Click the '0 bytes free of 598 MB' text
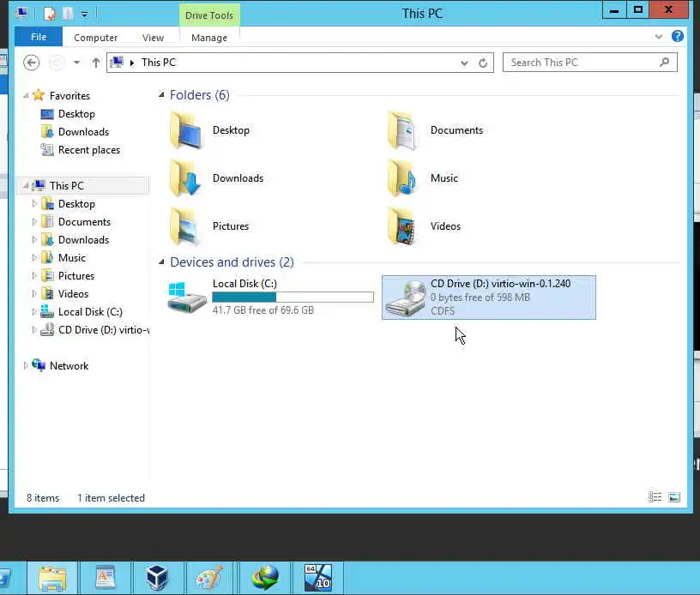700x595 pixels. click(x=480, y=297)
